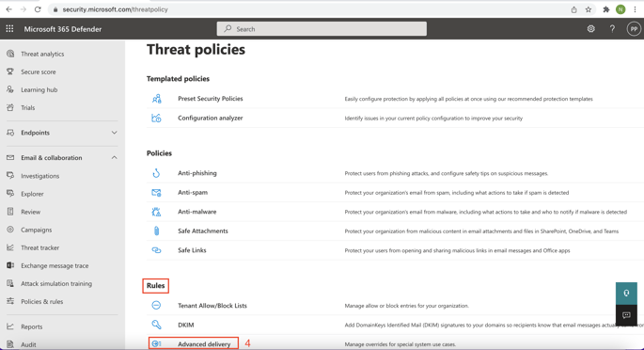Bookmark this page with star icon
Viewport: 644px width, 350px height.
(589, 9)
